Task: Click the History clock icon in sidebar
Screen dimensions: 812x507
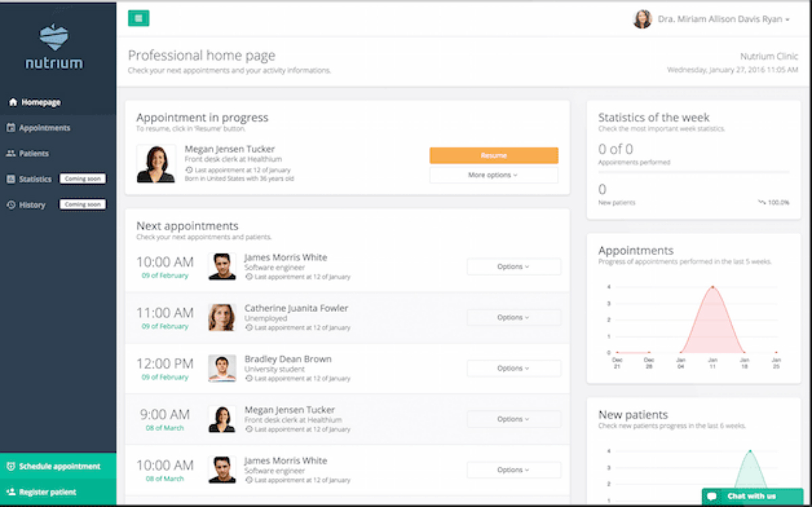Action: [x=11, y=205]
